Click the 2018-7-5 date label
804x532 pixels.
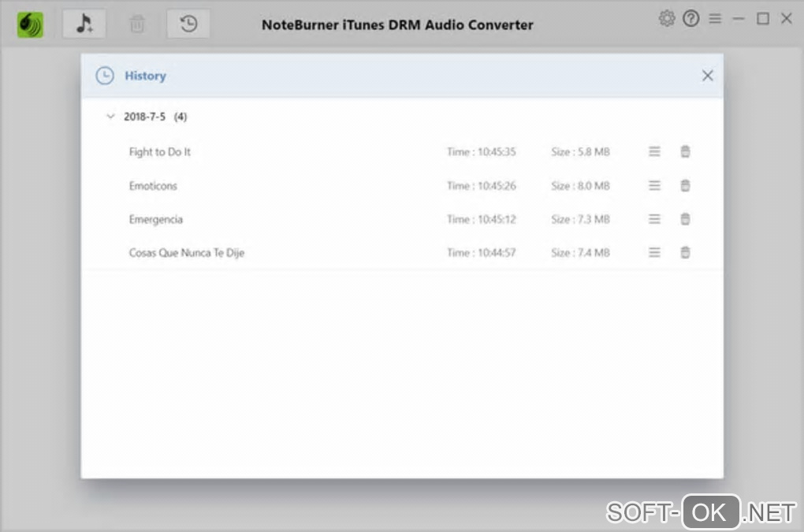144,117
